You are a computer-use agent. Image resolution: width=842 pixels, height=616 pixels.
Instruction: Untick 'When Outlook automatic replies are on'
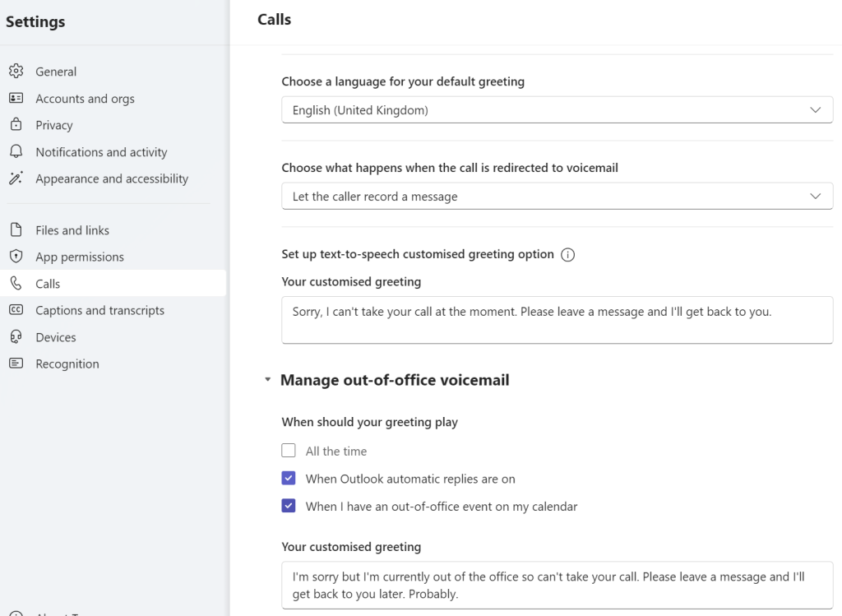[x=289, y=478]
